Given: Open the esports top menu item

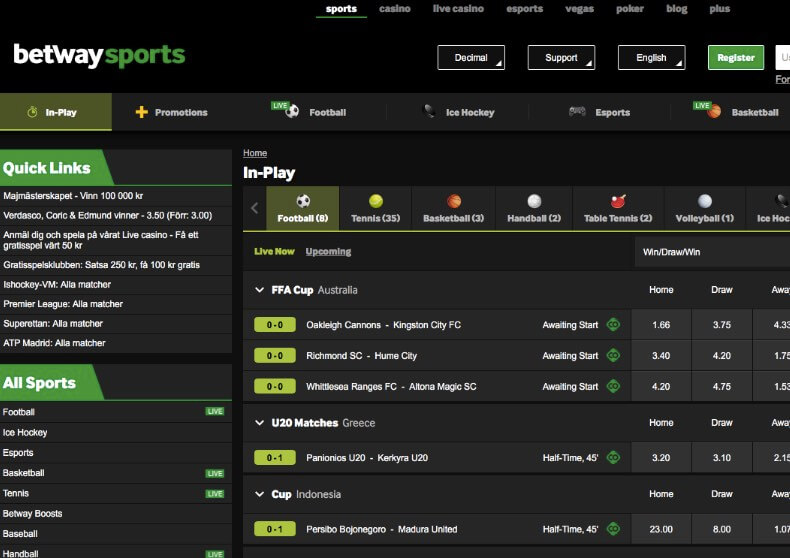Looking at the screenshot, I should point(524,9).
